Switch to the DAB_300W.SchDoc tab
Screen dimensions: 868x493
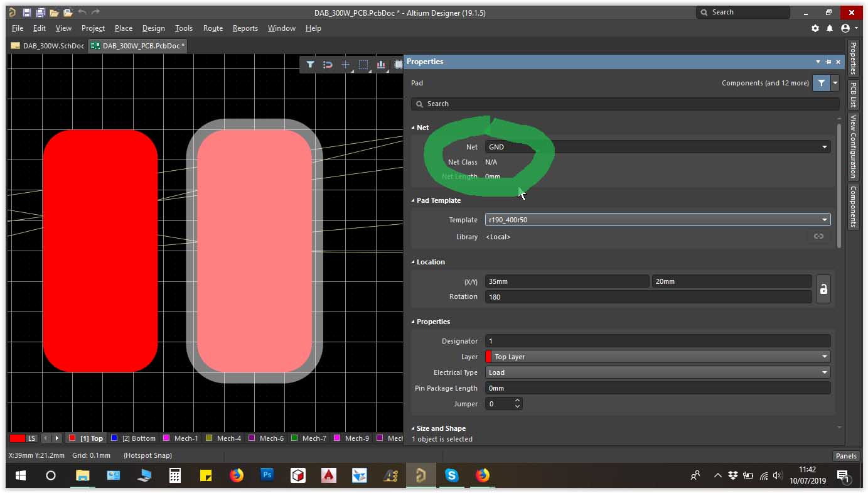48,46
